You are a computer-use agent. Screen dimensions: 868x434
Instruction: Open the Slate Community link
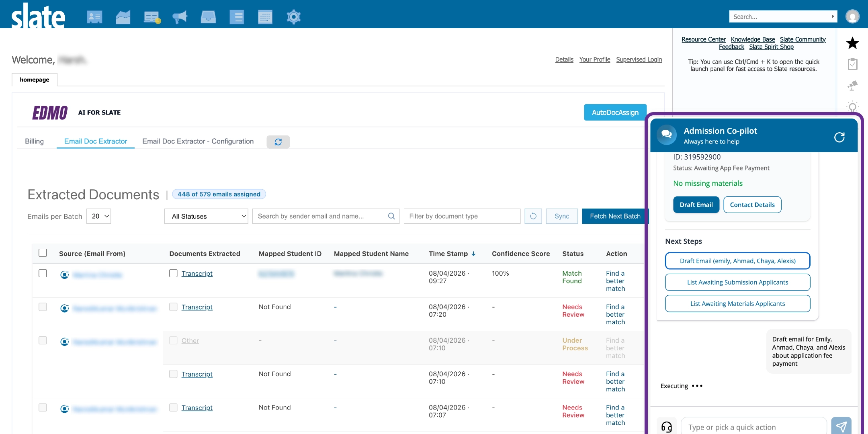pyautogui.click(x=802, y=39)
